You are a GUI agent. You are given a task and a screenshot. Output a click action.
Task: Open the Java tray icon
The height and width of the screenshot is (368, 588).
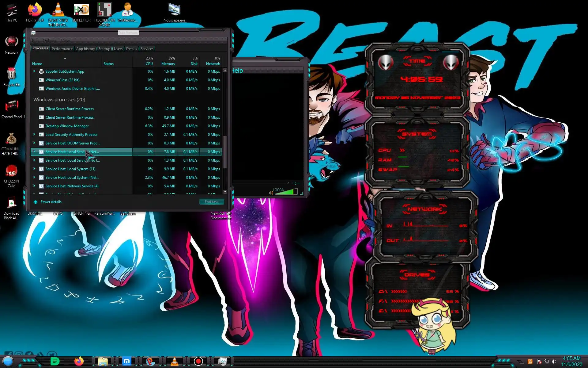tap(530, 362)
